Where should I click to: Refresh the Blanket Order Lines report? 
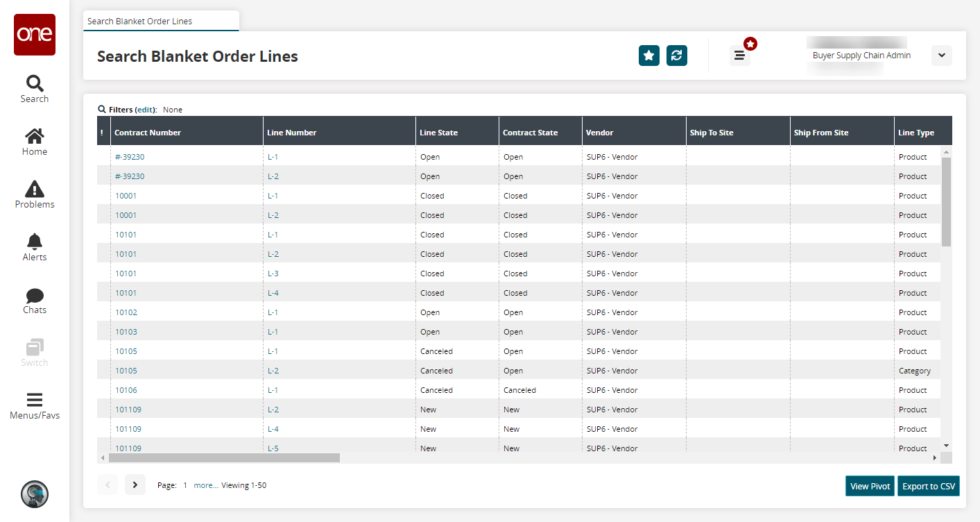click(x=677, y=56)
